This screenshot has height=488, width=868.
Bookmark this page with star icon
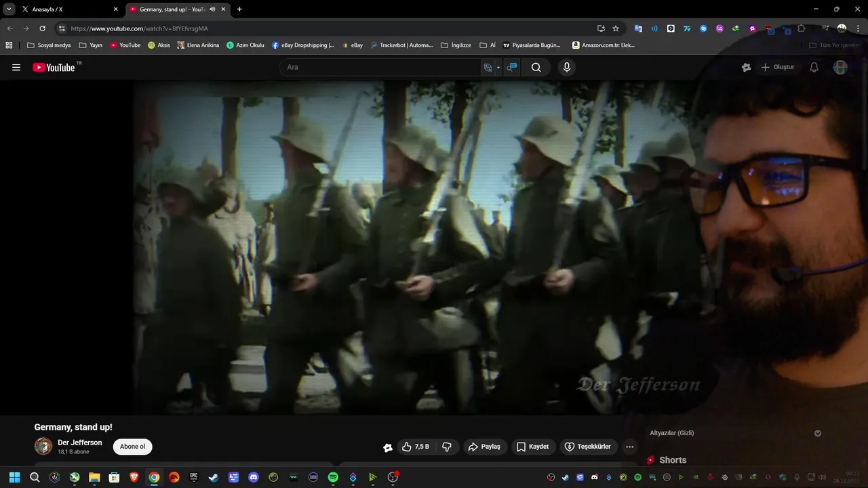click(x=616, y=28)
